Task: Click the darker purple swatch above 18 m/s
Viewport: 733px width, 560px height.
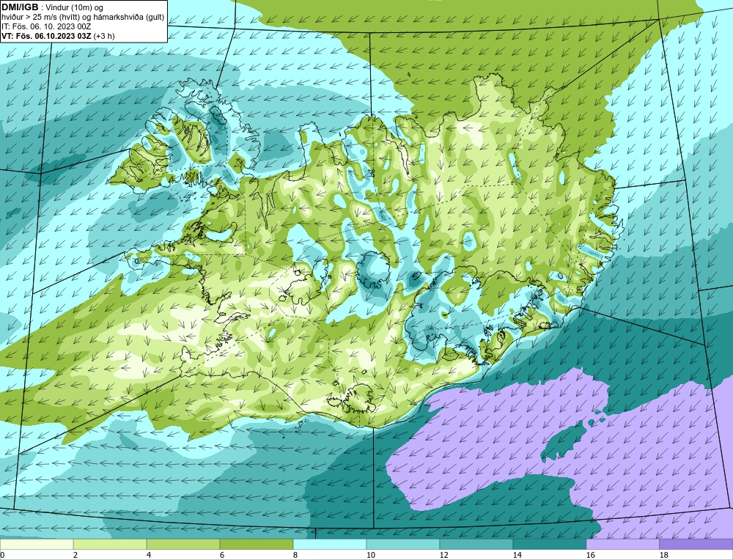Action: (696, 545)
